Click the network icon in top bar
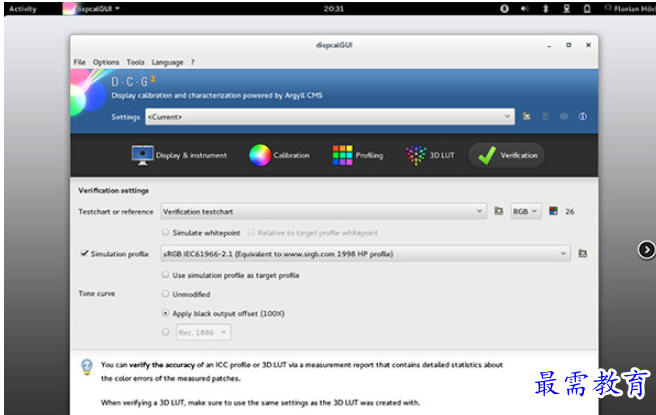This screenshot has width=656, height=415. [x=566, y=9]
